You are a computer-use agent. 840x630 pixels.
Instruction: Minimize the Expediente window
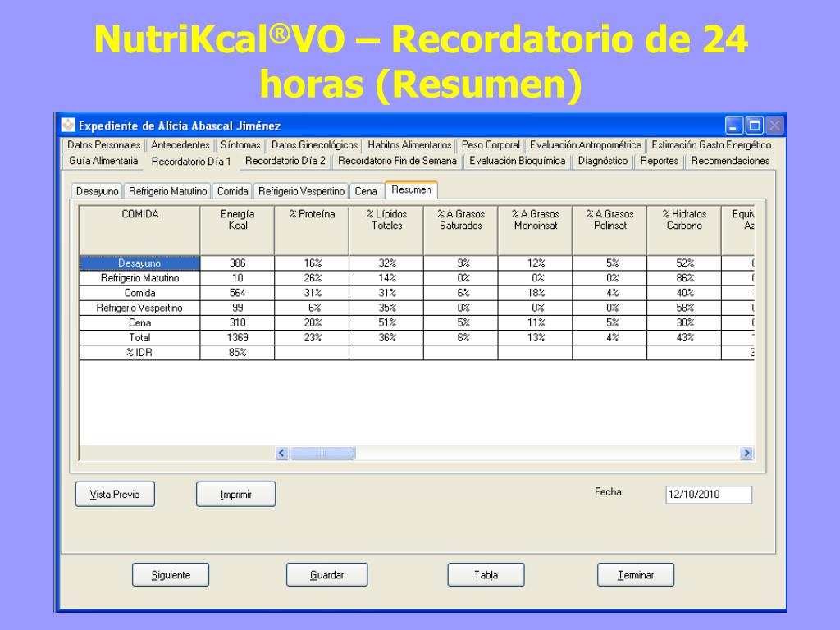pyautogui.click(x=734, y=126)
